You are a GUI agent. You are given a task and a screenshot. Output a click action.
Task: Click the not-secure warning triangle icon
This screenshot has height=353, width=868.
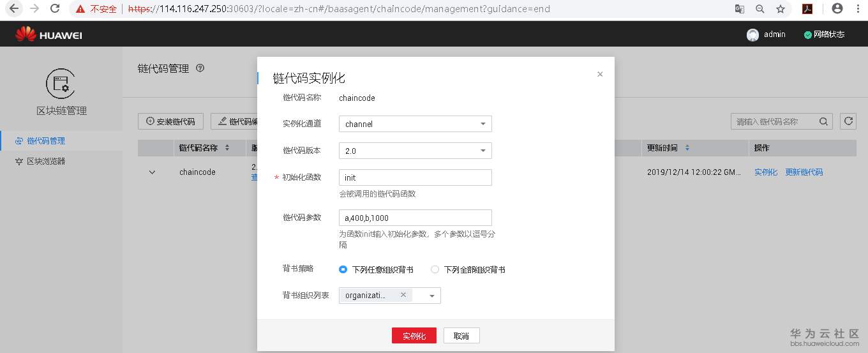pyautogui.click(x=80, y=10)
